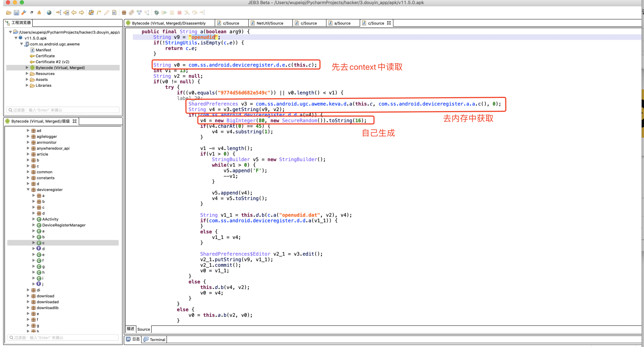Image resolution: width=644 pixels, height=347 pixels.
Task: Click the decompile gears icon
Action: 91,13
